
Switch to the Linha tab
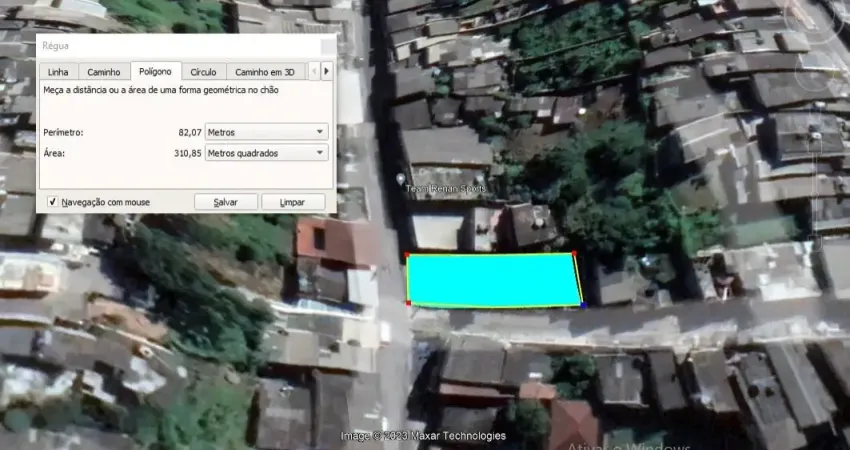click(58, 72)
